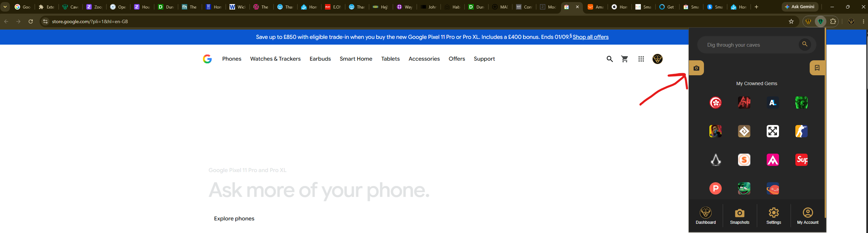Switch to the Philips Hue 'Sma' tab
Image resolution: width=868 pixels, height=233 pixels.
pyautogui.click(x=643, y=7)
